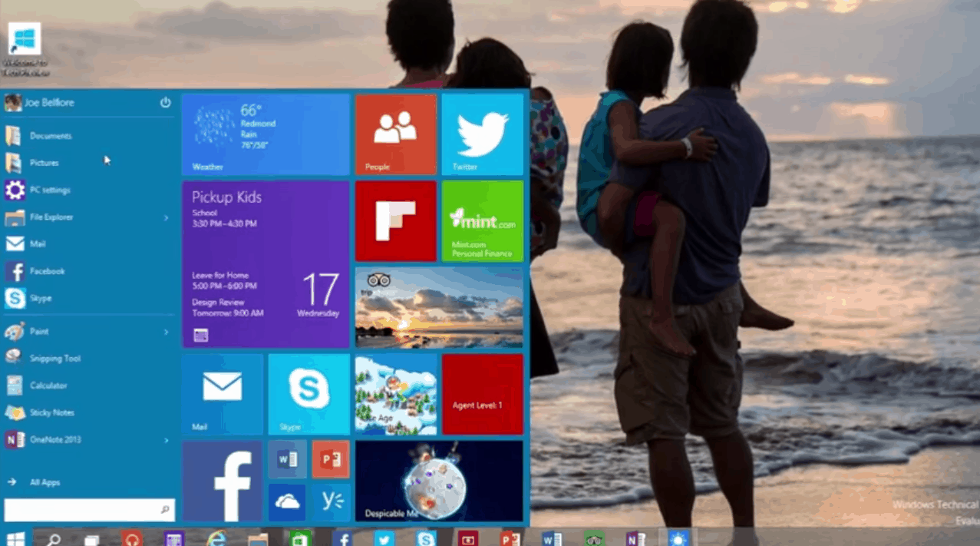Open the Flipboard tile
The image size is (980, 546).
pos(396,221)
